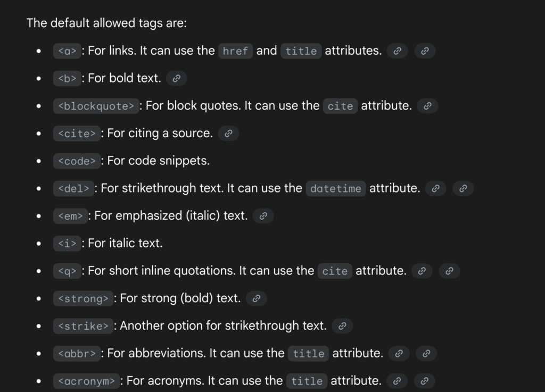Click link icon after strong (bold) text

pyautogui.click(x=256, y=298)
